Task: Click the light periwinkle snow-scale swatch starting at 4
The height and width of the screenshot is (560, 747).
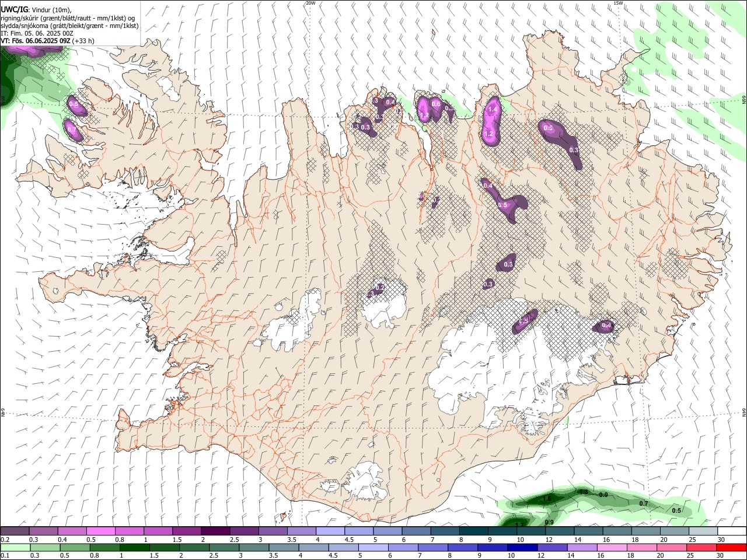Action: (330, 531)
